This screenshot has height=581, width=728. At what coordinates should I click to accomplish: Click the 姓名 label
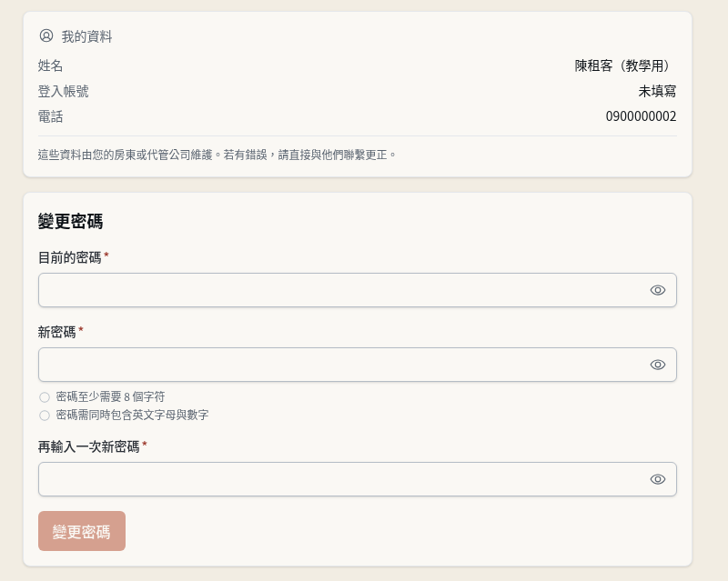51,65
